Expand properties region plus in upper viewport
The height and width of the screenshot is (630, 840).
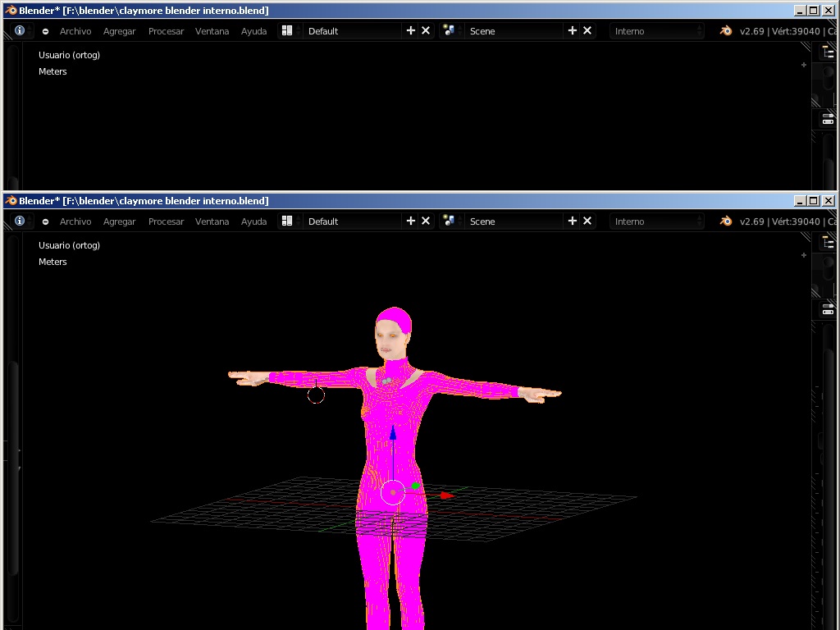click(x=804, y=65)
